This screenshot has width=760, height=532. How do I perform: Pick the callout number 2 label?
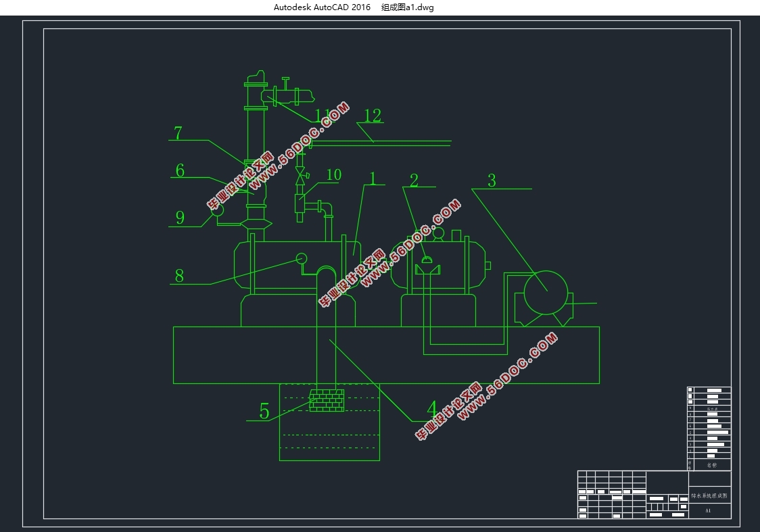tap(414, 180)
